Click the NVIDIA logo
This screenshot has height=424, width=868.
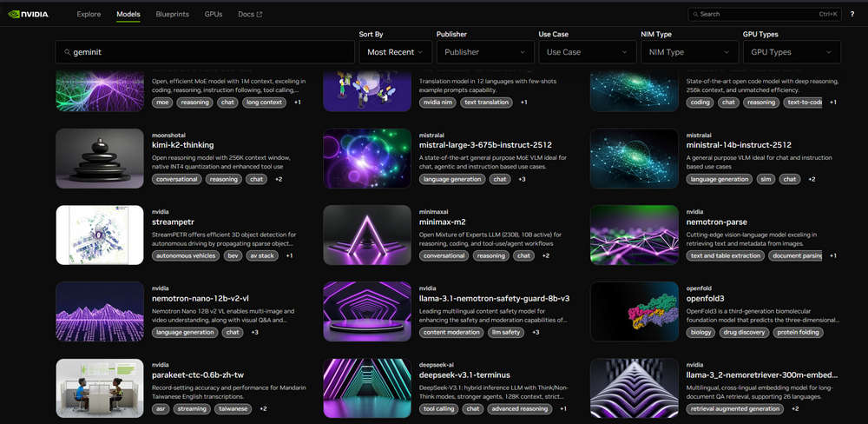pos(29,14)
